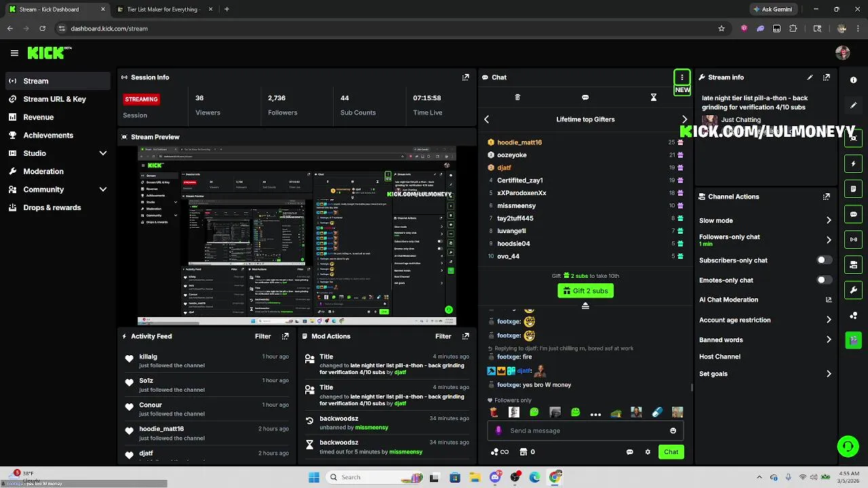Open AI Chat Moderation external link
Screen dimensions: 868x488
[829, 300]
